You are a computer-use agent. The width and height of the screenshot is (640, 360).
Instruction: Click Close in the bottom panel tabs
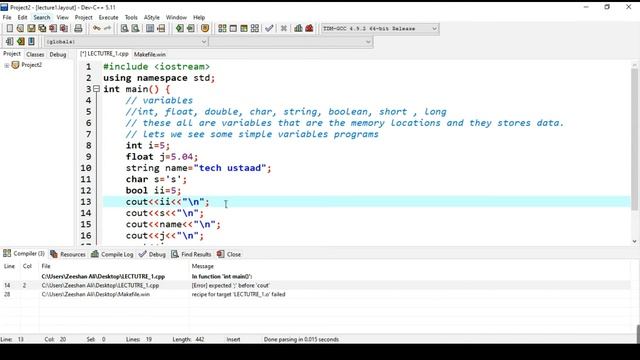point(229,254)
